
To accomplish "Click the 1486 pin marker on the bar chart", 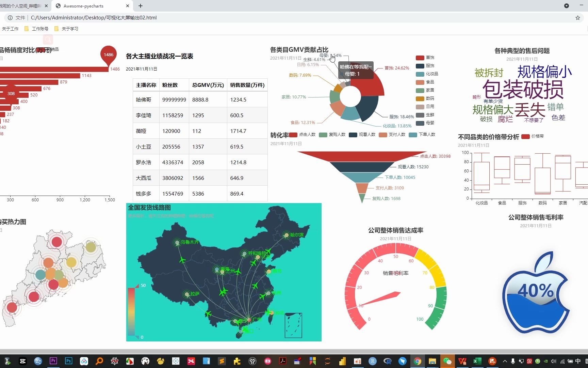I will 109,56.
